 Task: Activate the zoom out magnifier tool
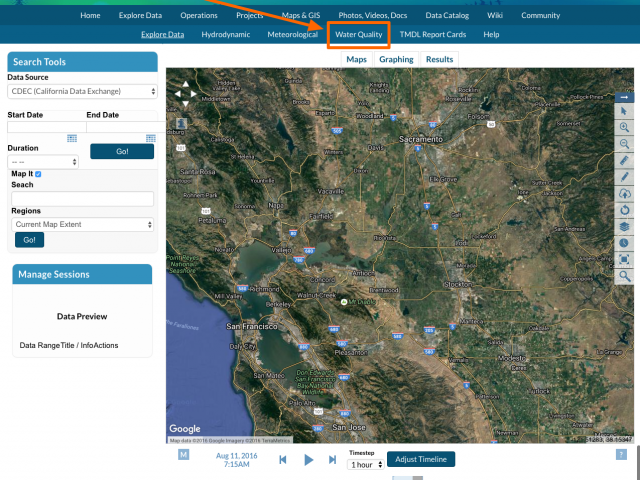pyautogui.click(x=624, y=144)
